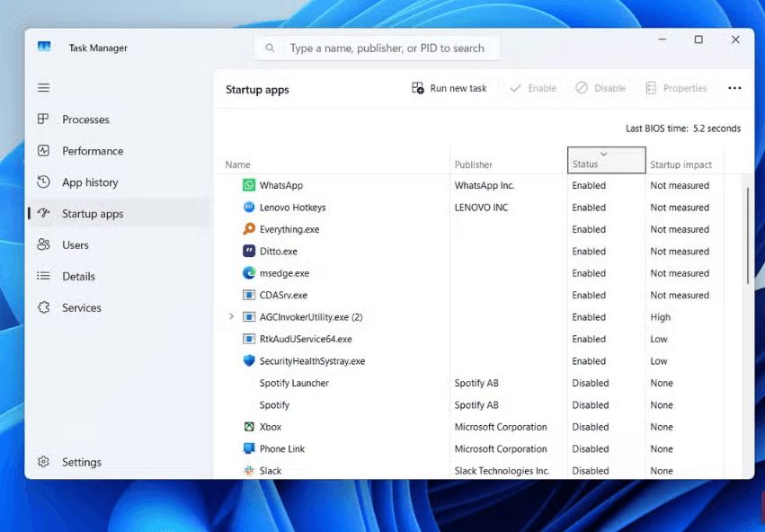Click the search magnifier icon
765x532 pixels.
pyautogui.click(x=270, y=48)
